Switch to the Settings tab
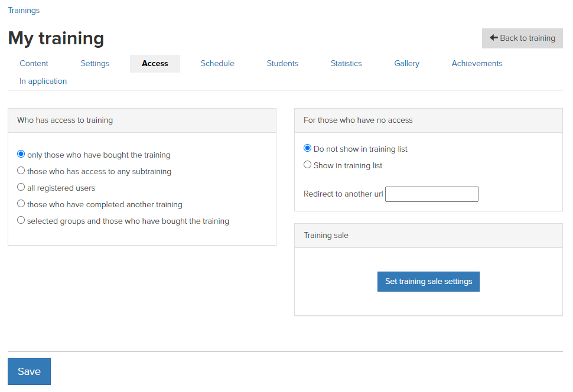573x392 pixels. pos(95,64)
